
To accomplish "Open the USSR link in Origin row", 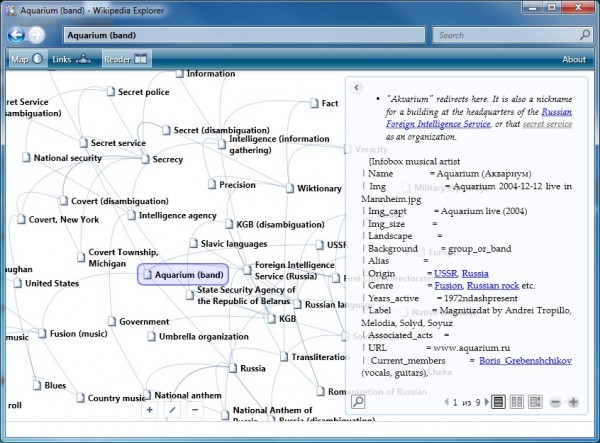I will 446,274.
